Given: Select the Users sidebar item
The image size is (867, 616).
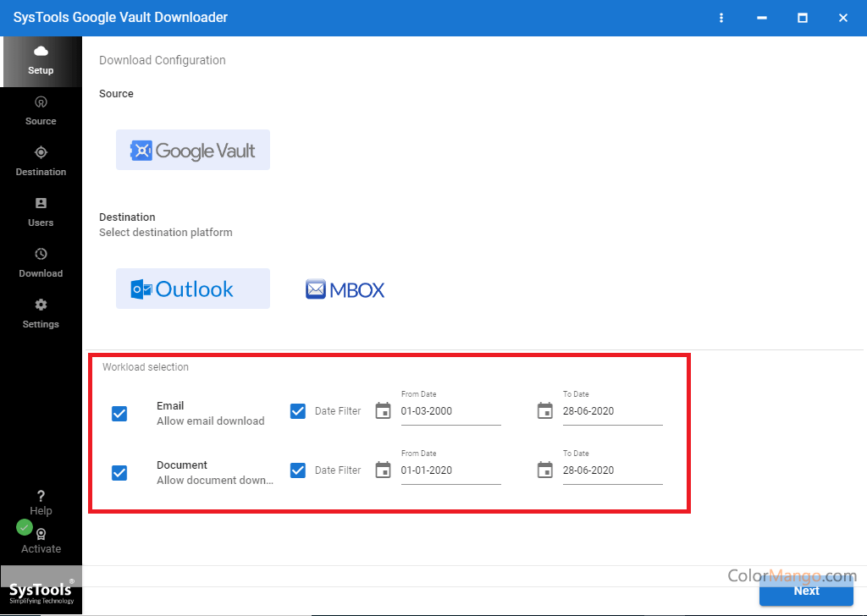Looking at the screenshot, I should [x=41, y=212].
